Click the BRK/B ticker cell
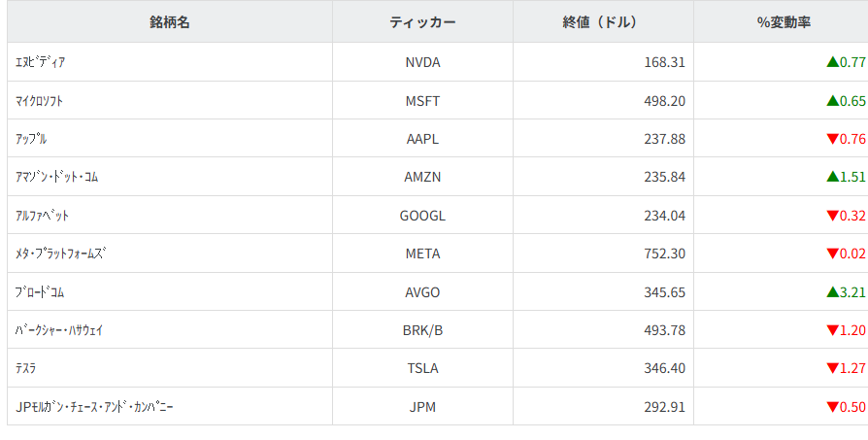Image resolution: width=868 pixels, height=440 pixels. (x=422, y=330)
